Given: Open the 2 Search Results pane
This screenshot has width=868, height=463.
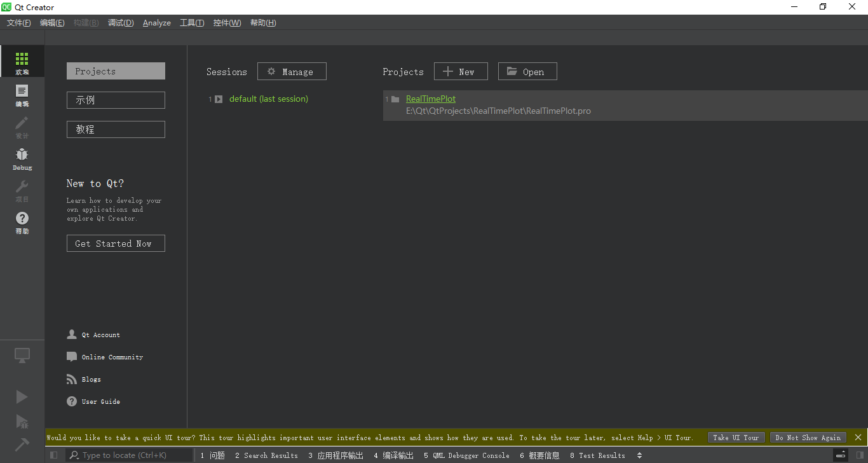Looking at the screenshot, I should [266, 455].
